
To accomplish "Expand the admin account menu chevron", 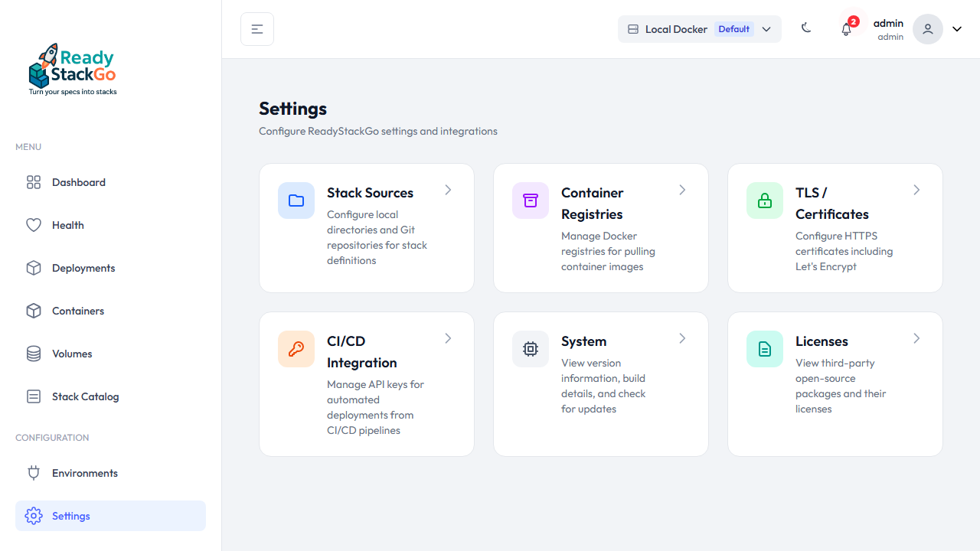I will pyautogui.click(x=956, y=28).
